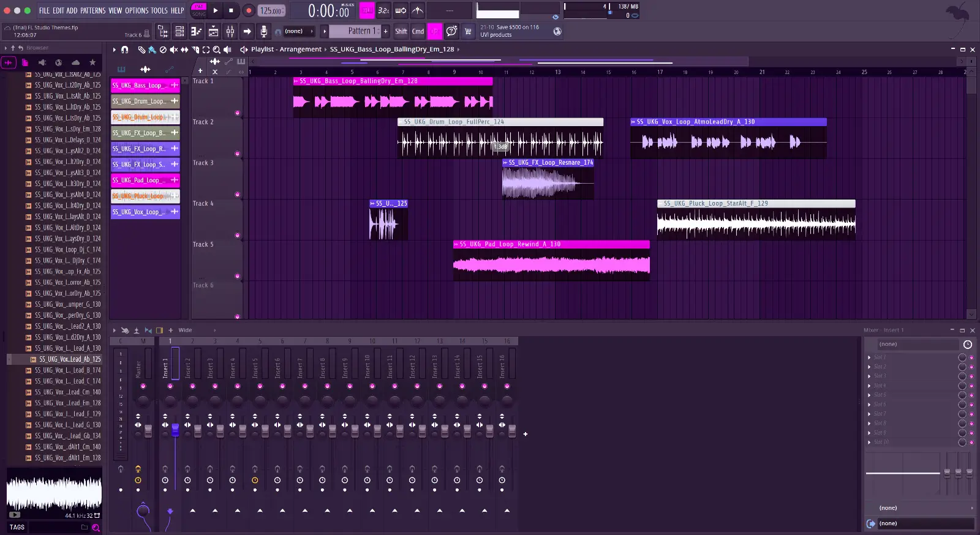Toggle the playlist snap magnet icon
Image resolution: width=980 pixels, height=535 pixels.
pos(125,50)
